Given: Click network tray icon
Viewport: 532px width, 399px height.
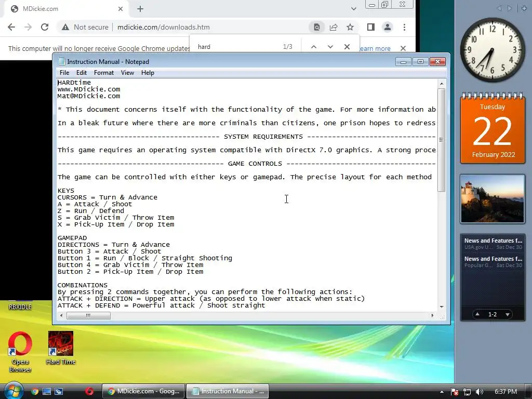Looking at the screenshot, I should click(x=467, y=392).
